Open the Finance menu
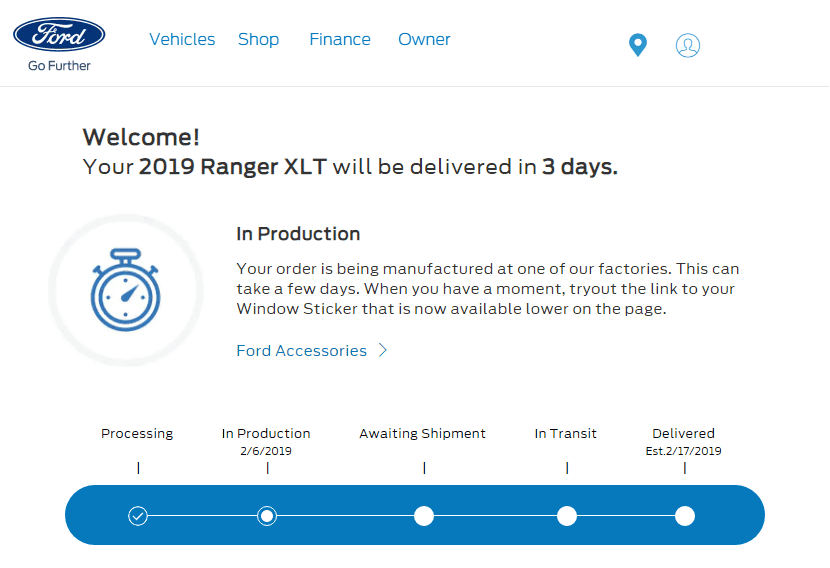This screenshot has height=568, width=830. [x=340, y=39]
